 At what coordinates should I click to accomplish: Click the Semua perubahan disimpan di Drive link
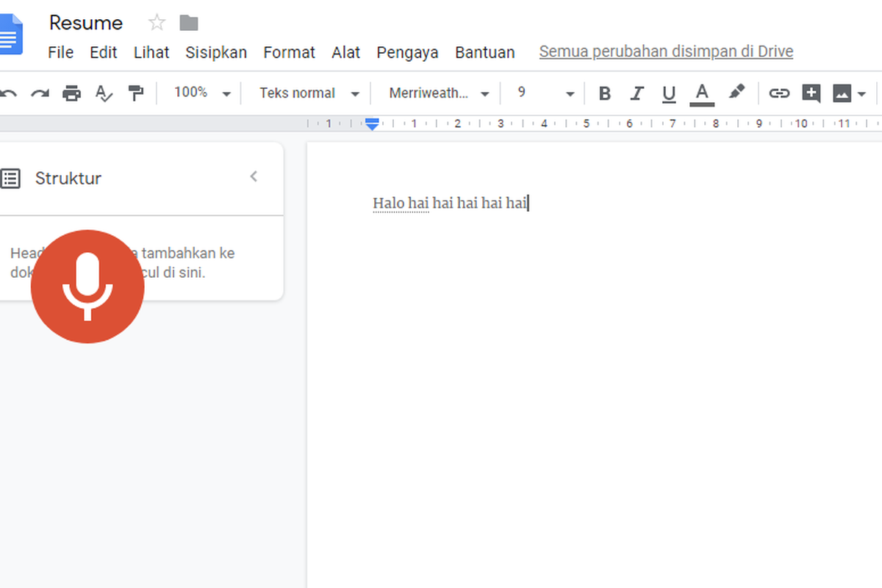666,51
